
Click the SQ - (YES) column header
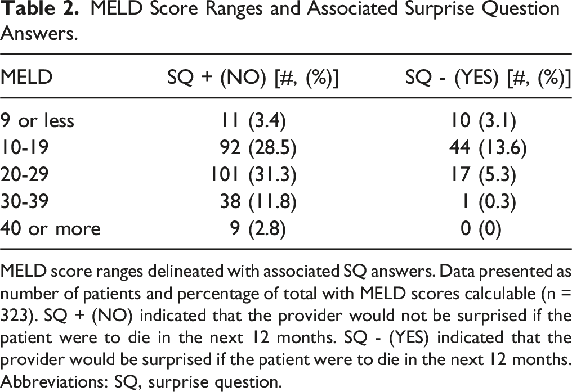pyautogui.click(x=488, y=78)
